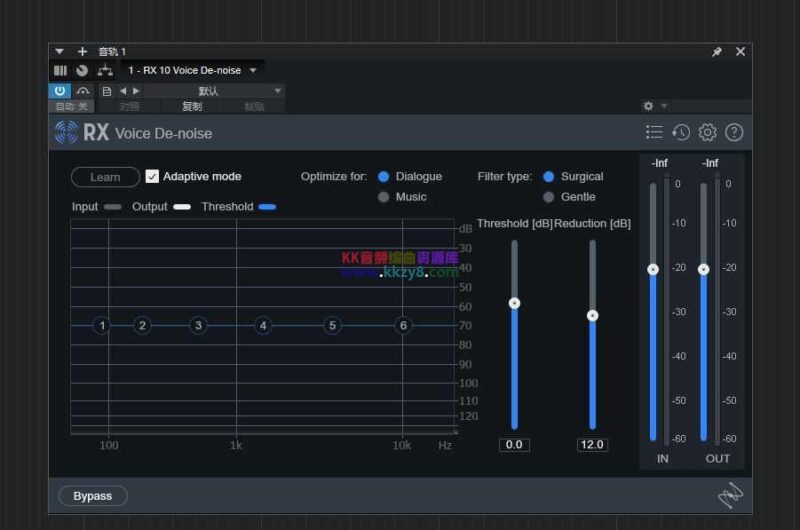The width and height of the screenshot is (800, 530).
Task: Open RX help question mark
Action: (734, 132)
